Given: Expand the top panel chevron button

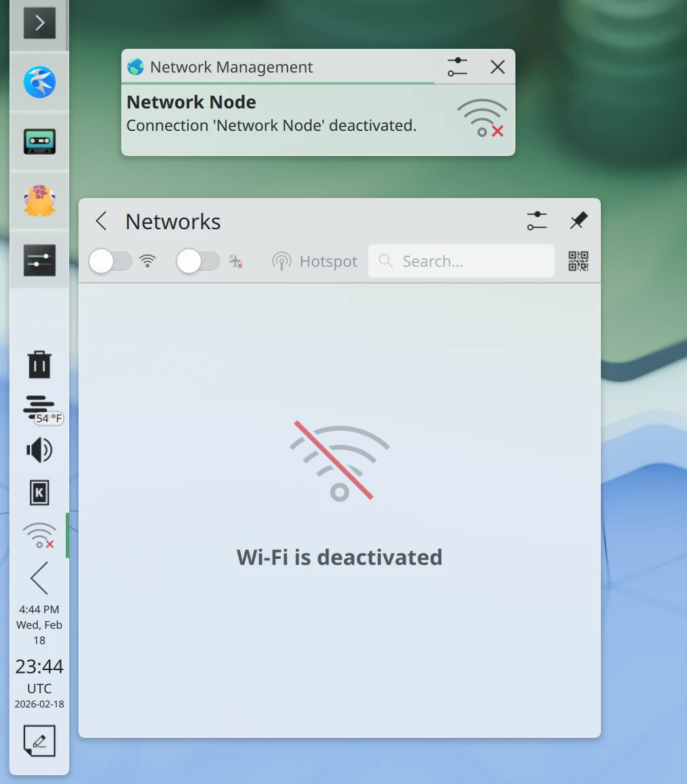Looking at the screenshot, I should [39, 24].
